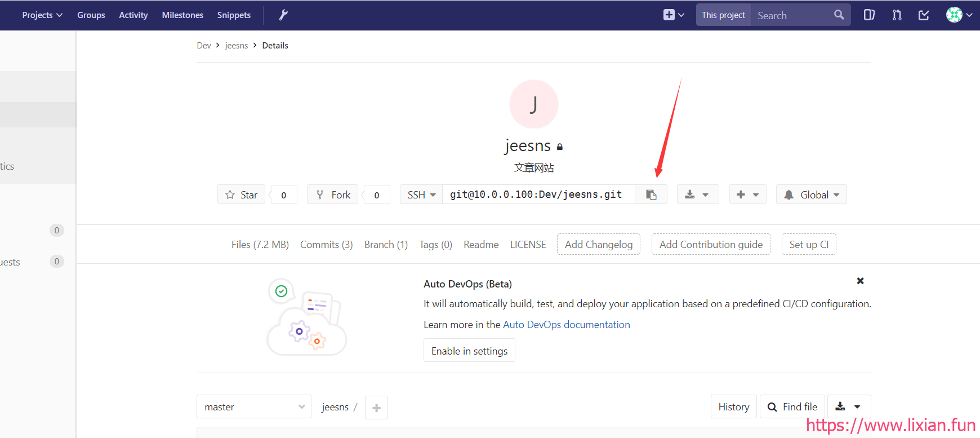This screenshot has height=438, width=980.
Task: Click the plus button beside jeesns path
Action: tap(376, 408)
